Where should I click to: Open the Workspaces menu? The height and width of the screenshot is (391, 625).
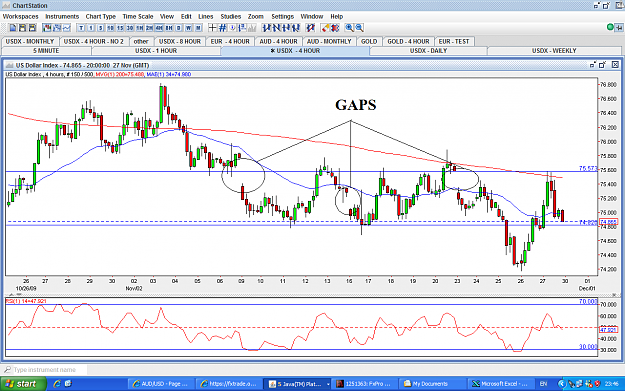(21, 16)
